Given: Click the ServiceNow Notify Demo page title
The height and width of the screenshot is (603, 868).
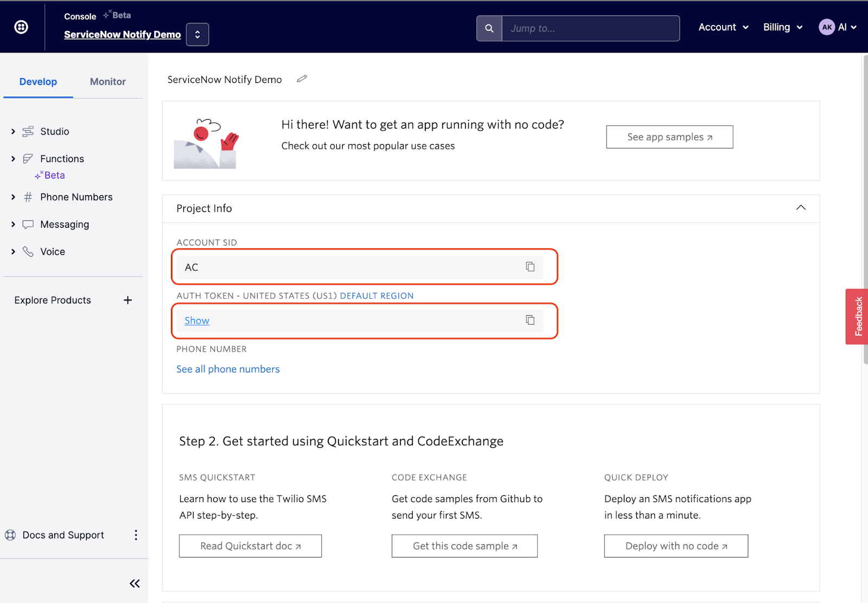Looking at the screenshot, I should click(x=225, y=80).
